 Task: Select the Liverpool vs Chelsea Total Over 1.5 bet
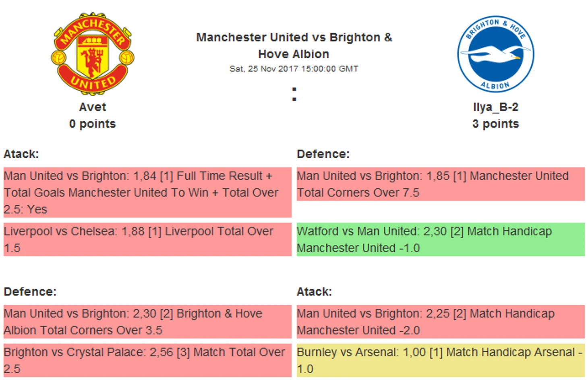click(147, 239)
